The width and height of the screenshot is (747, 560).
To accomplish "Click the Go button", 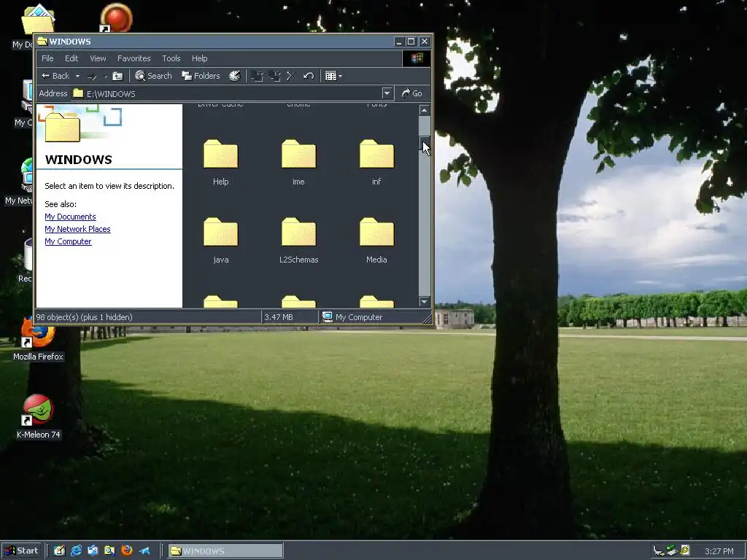I will (x=412, y=93).
